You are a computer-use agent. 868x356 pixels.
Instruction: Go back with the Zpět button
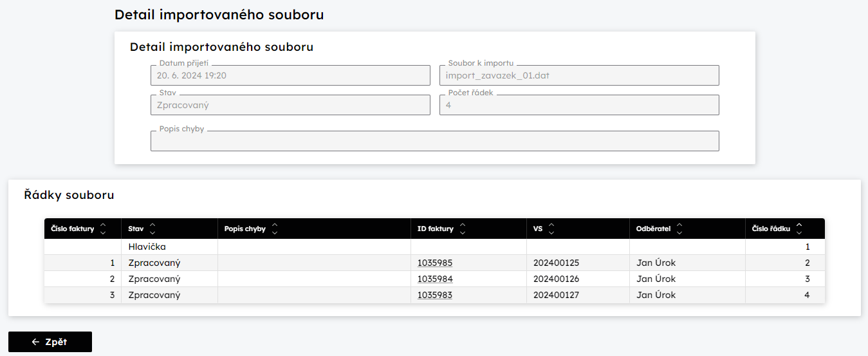[x=50, y=342]
